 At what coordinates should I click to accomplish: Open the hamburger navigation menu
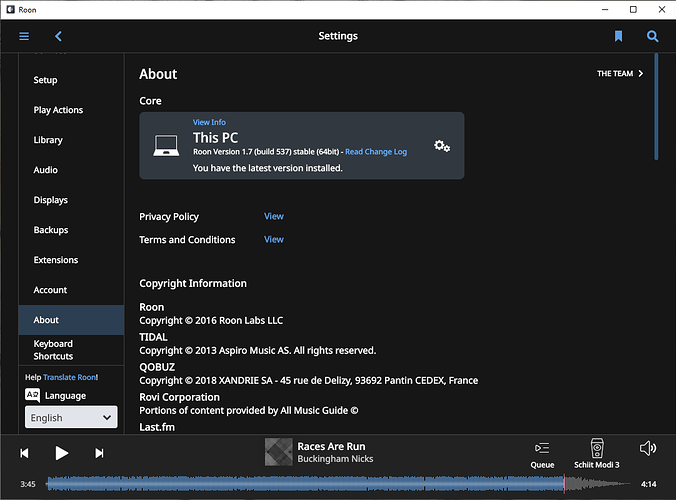point(24,36)
